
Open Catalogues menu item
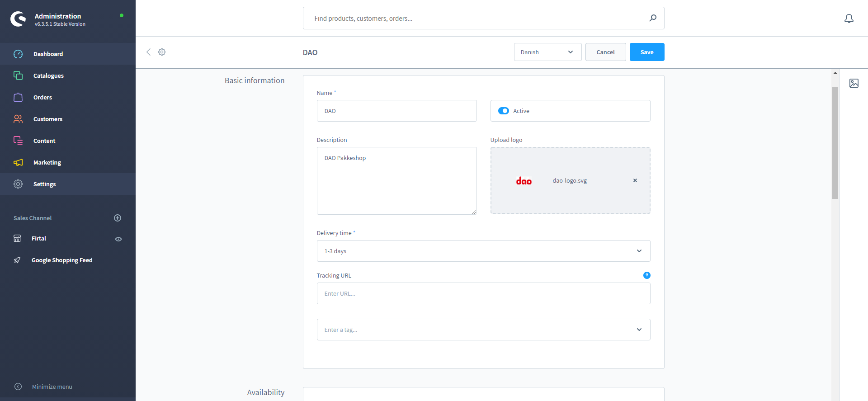click(x=68, y=75)
